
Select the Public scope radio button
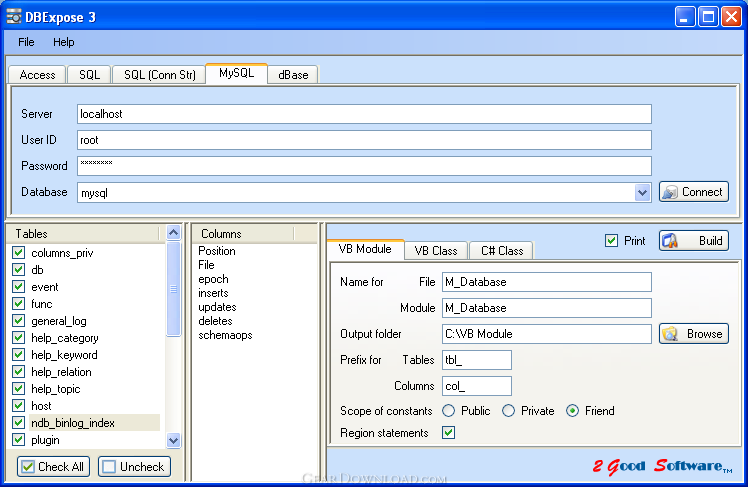(448, 411)
